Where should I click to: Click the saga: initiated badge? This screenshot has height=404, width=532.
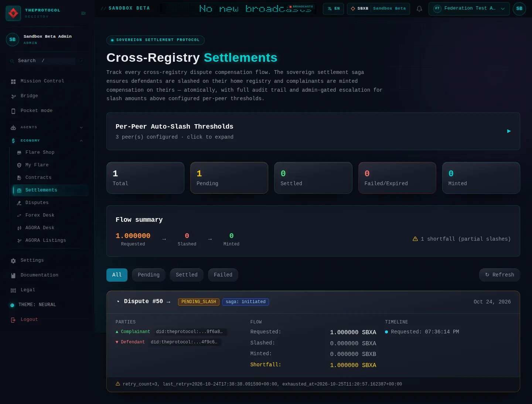[246, 302]
